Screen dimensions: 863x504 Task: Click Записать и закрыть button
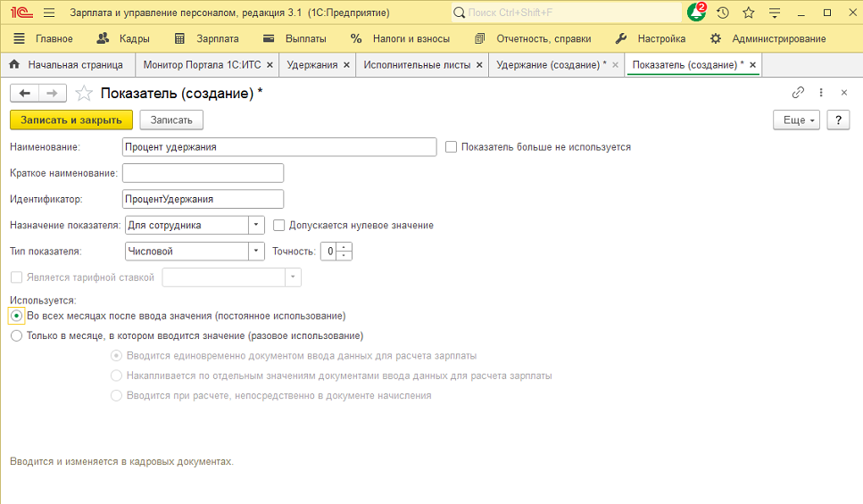[x=71, y=120]
